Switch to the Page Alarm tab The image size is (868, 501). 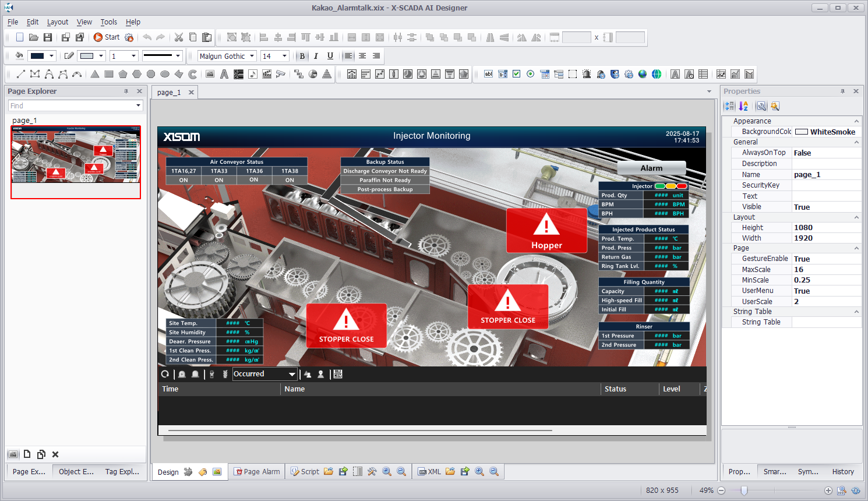coord(257,472)
